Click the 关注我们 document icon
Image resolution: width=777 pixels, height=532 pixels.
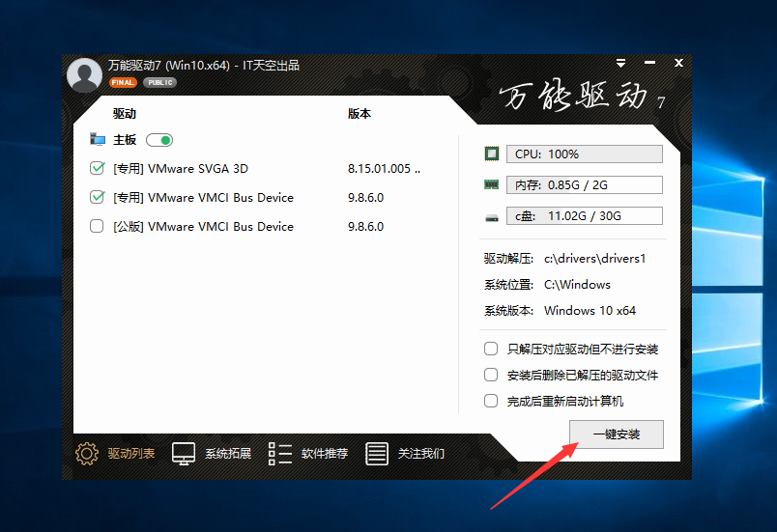(377, 454)
